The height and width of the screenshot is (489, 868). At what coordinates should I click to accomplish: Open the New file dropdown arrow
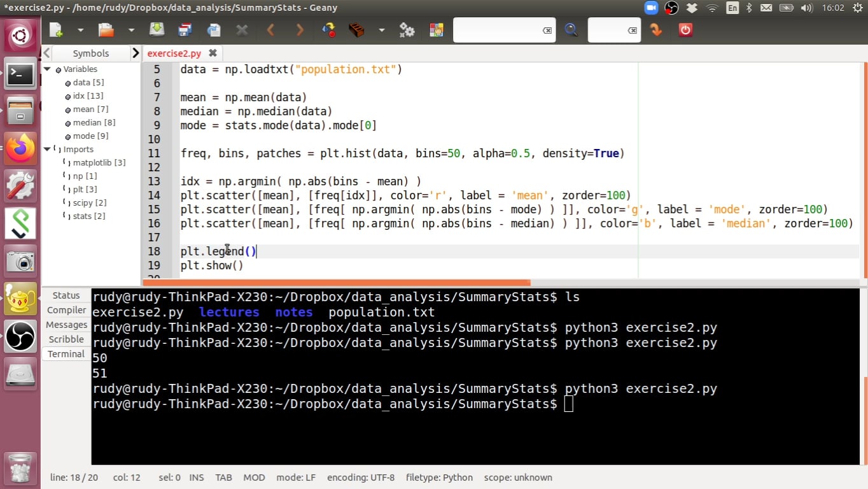point(80,30)
